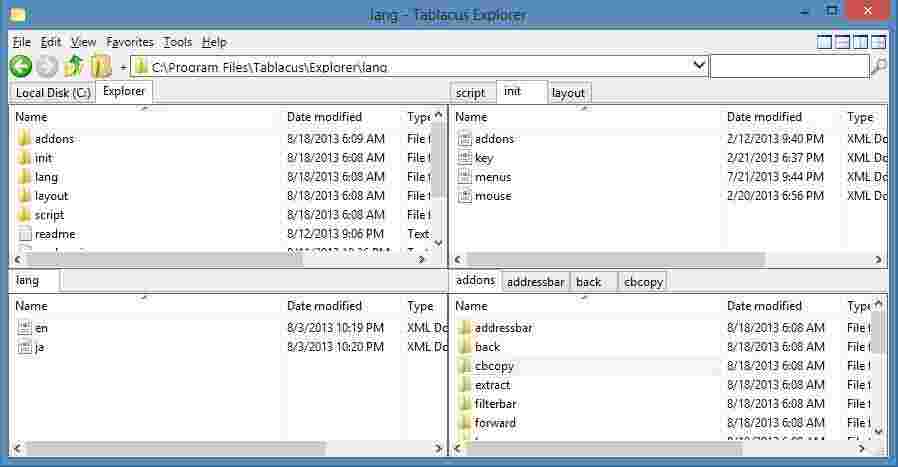Click the plus sign before the address bar
This screenshot has height=467, width=898.
(x=123, y=67)
